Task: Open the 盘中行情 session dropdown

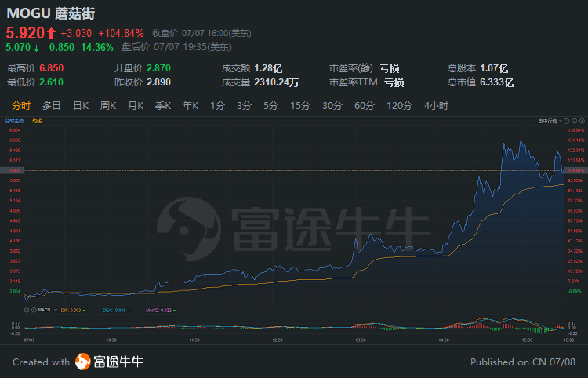Action: coord(550,121)
